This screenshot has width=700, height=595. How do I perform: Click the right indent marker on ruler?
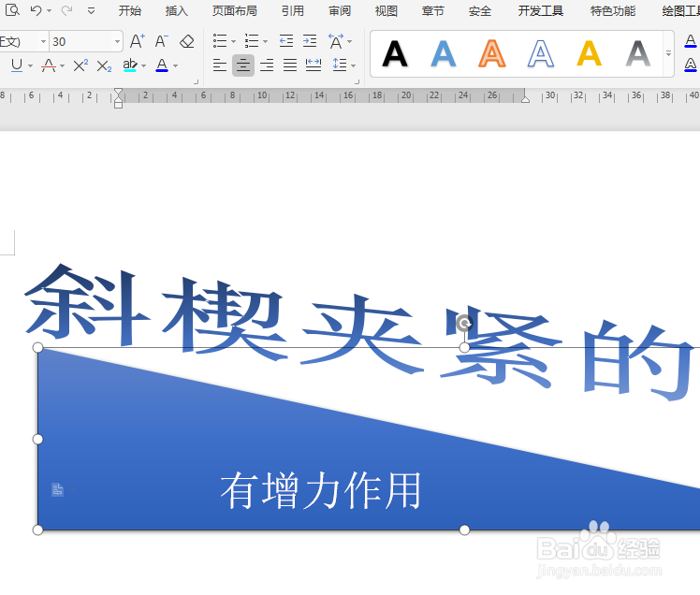click(x=525, y=98)
